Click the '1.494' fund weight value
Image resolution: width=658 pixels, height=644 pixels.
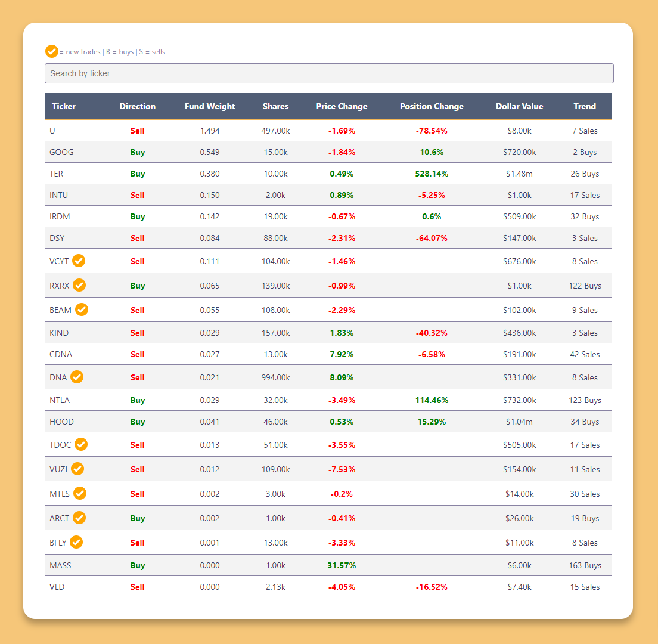point(210,131)
